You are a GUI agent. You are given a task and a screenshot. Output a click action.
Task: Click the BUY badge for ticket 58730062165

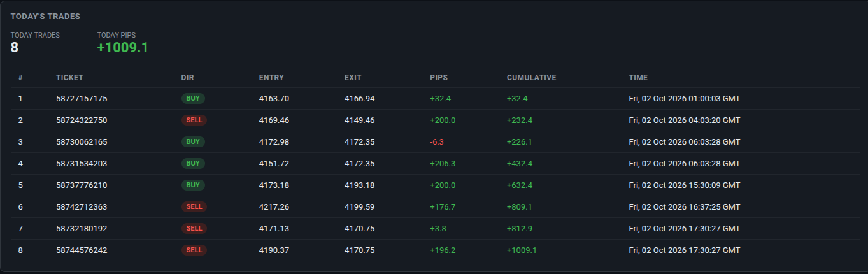(193, 142)
